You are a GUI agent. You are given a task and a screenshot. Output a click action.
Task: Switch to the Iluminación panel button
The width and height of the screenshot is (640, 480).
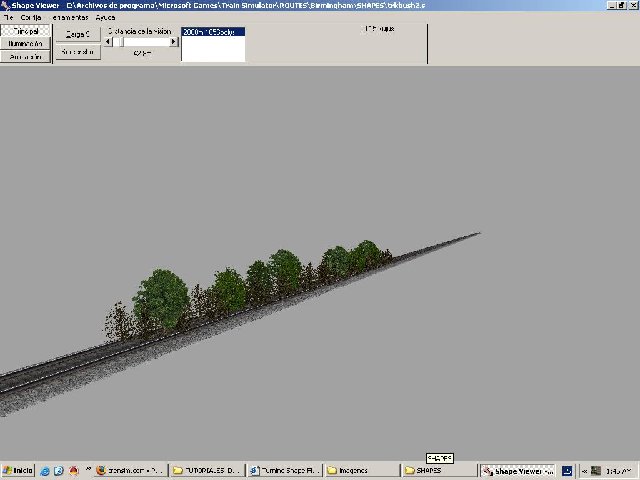coord(26,44)
